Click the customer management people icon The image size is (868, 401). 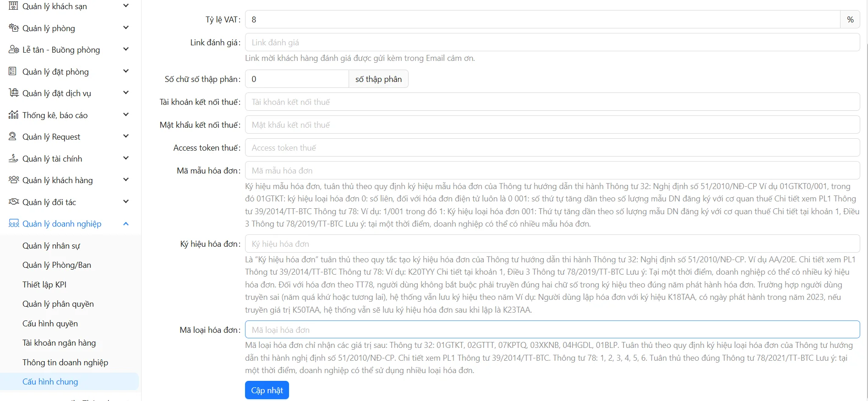[x=13, y=180]
